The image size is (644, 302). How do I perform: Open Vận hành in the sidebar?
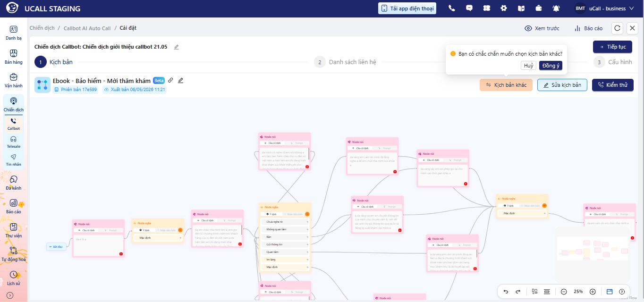coord(14,80)
